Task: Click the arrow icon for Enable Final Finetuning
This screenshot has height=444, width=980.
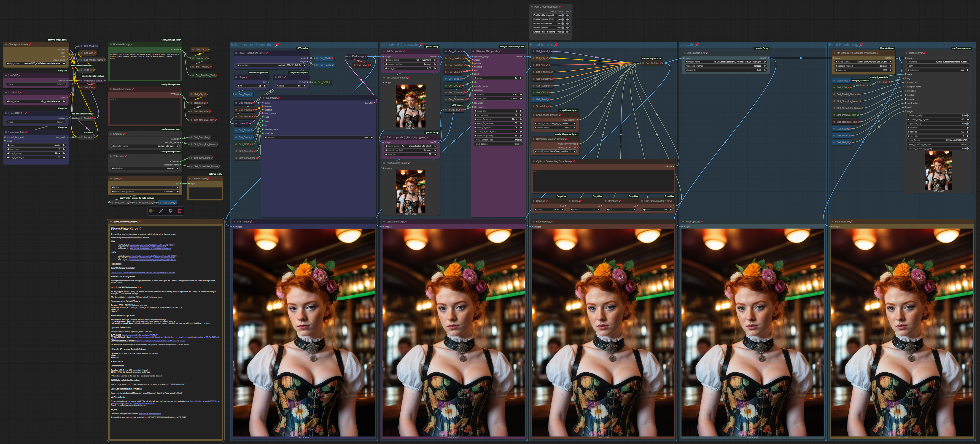Action: [x=567, y=32]
